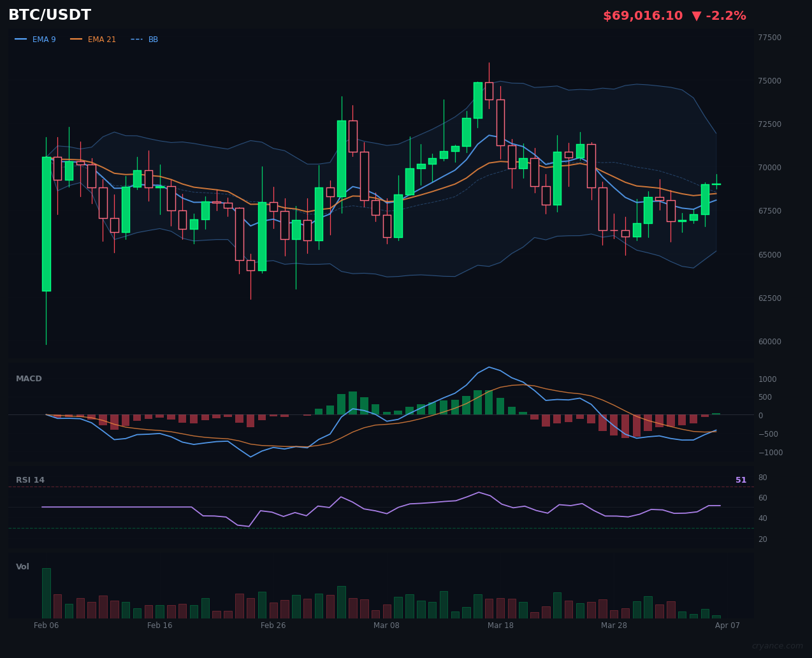Image resolution: width=812 pixels, height=658 pixels.
Task: Open the BTC/USDT pair title
Action: (49, 15)
